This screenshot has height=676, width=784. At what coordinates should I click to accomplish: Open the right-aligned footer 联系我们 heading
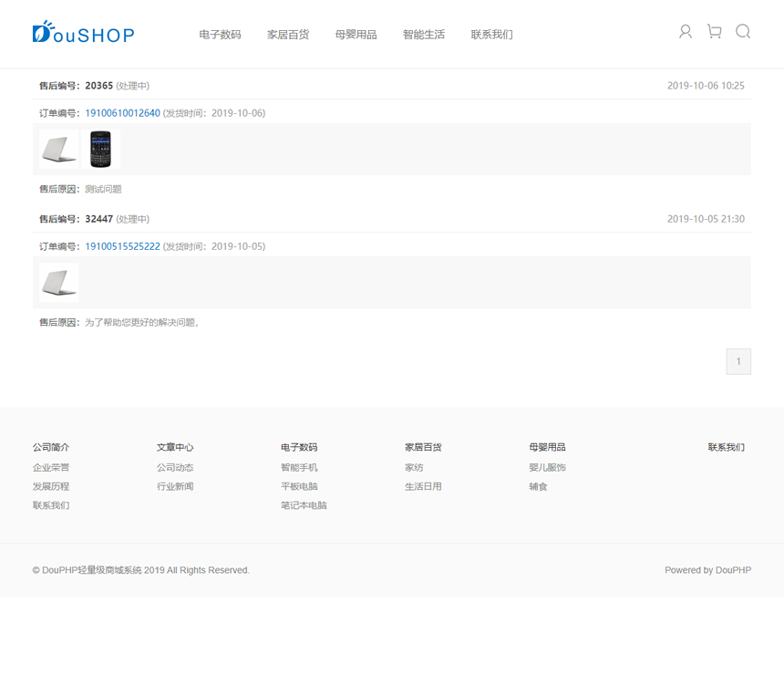(726, 447)
